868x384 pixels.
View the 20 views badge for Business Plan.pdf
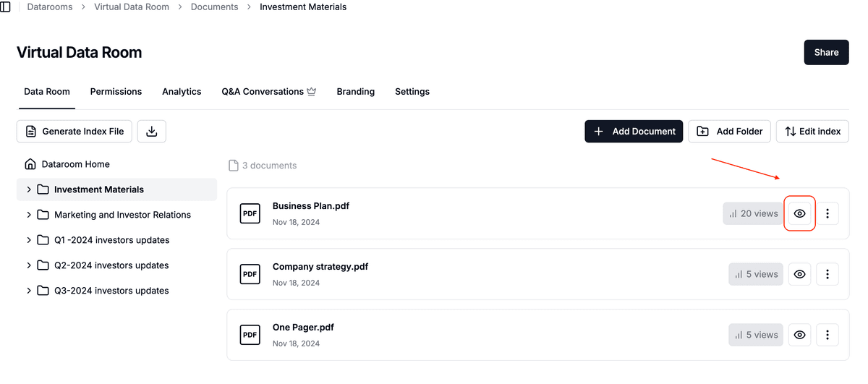(x=753, y=213)
